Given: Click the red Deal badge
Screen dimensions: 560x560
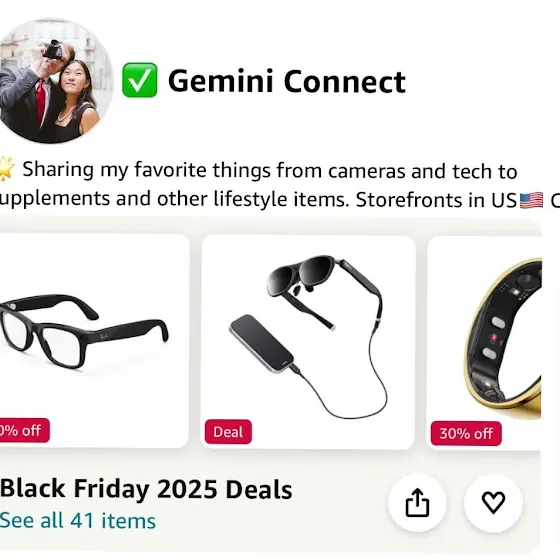Looking at the screenshot, I should click(x=228, y=432).
